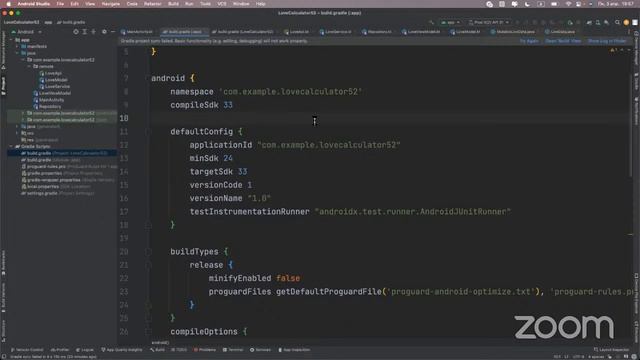Screen dimensions: 640x360
Task: Open the Navigate menu
Action: (x=111, y=4)
